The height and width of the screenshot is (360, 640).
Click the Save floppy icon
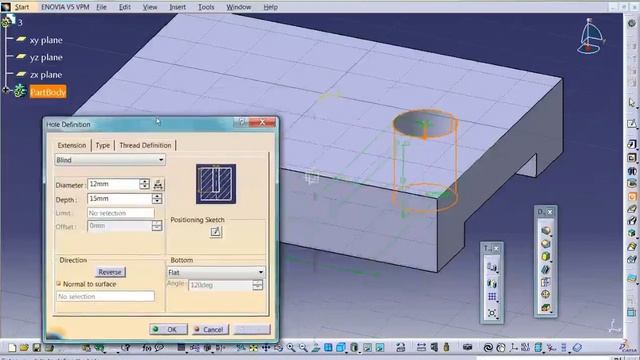click(x=37, y=348)
